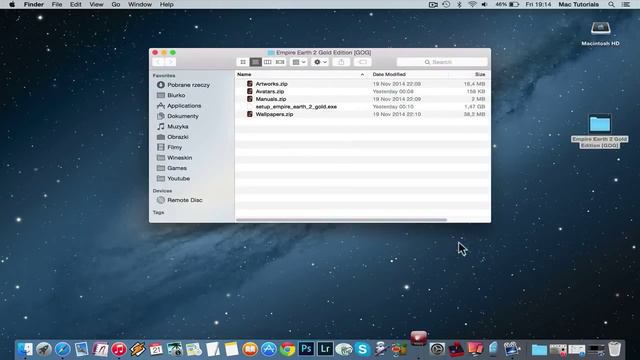640x360 pixels.
Task: Click the Mac Tutorials user name
Action: pos(579,4)
